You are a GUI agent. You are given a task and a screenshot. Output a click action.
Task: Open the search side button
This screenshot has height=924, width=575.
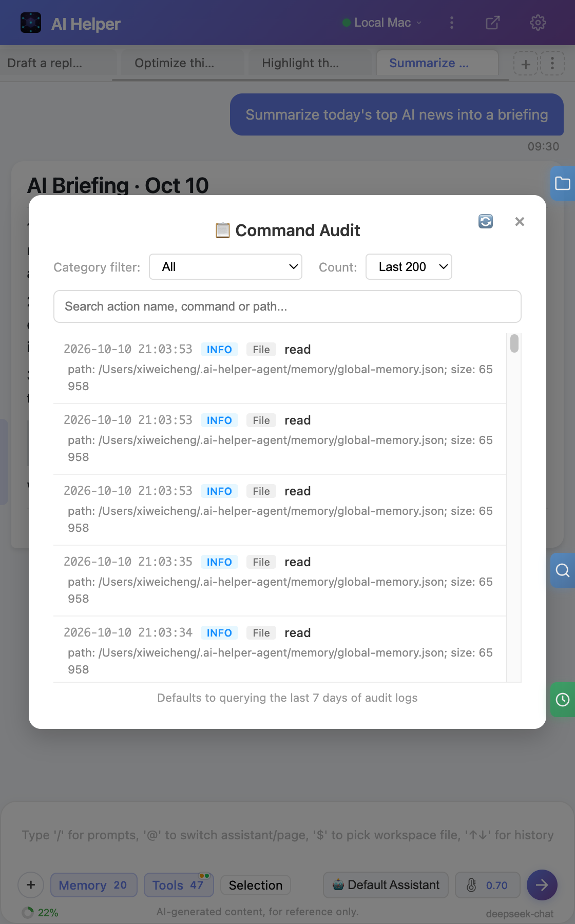[x=563, y=570]
